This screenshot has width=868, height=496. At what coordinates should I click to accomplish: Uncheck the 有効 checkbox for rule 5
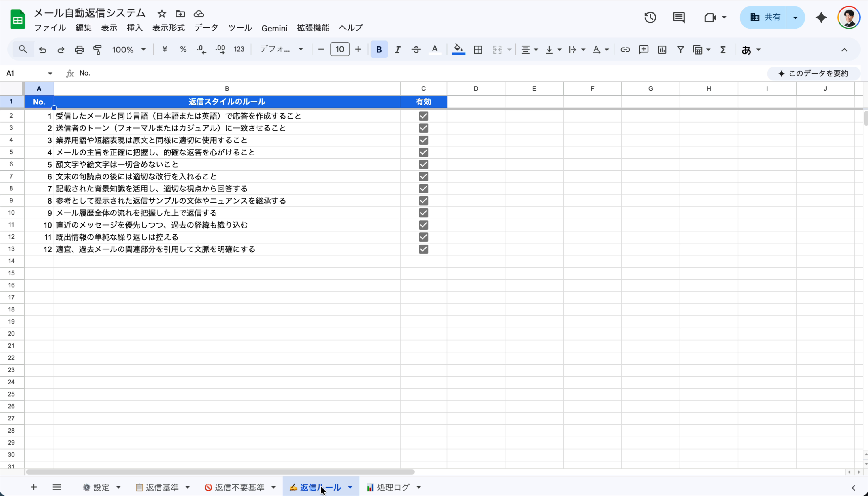[423, 164]
